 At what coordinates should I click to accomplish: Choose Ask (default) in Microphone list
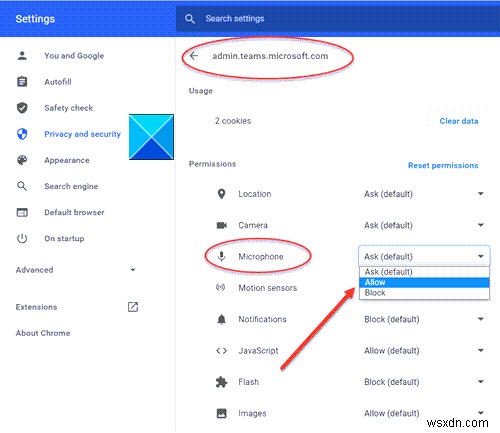424,272
